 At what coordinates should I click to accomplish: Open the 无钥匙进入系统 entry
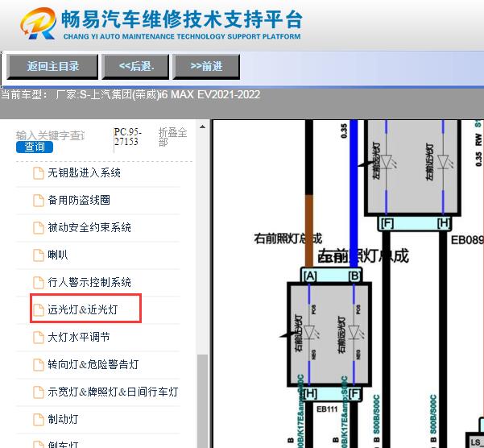click(x=84, y=173)
